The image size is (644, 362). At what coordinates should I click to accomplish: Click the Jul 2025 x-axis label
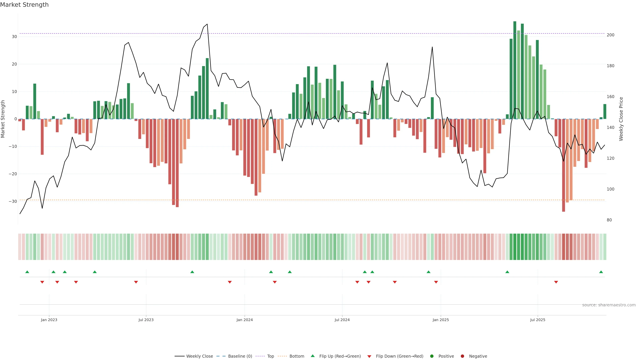coord(538,320)
